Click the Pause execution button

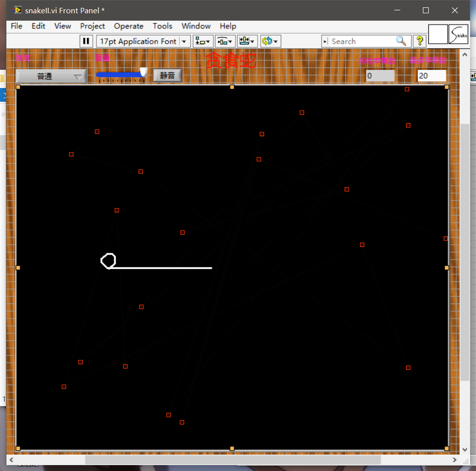coord(86,41)
